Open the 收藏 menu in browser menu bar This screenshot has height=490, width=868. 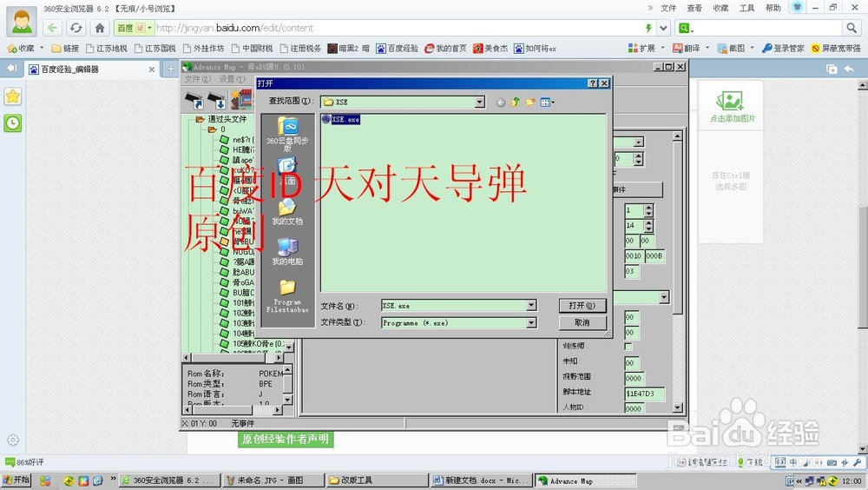(720, 8)
